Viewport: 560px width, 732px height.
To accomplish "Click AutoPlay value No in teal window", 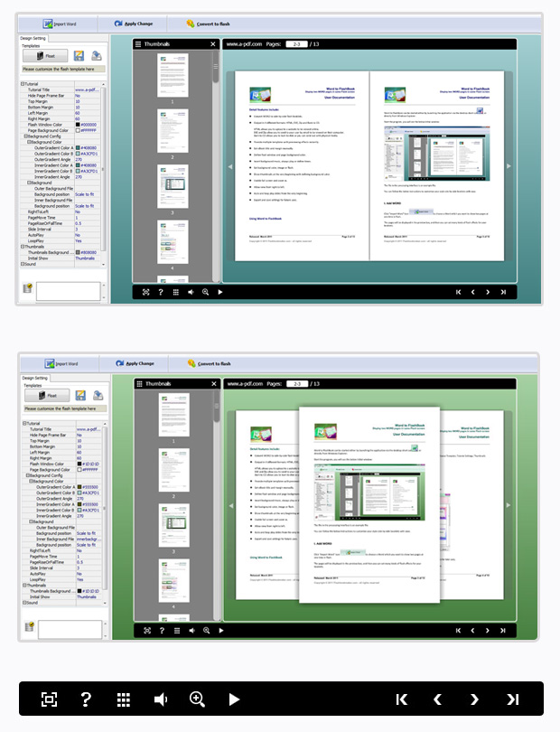I will pyautogui.click(x=78, y=235).
